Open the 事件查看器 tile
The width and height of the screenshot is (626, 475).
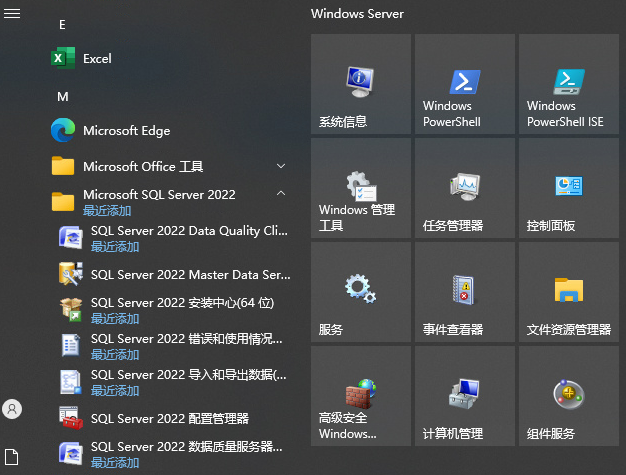(x=465, y=292)
